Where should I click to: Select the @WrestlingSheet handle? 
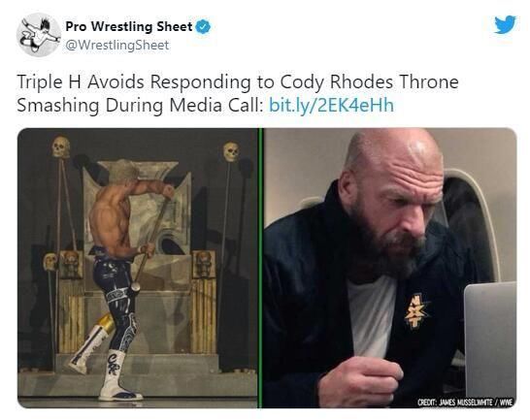116,46
